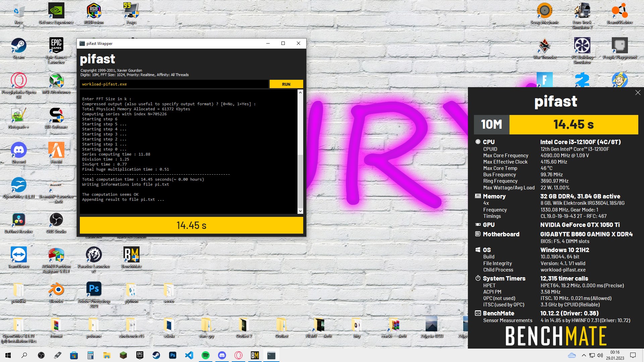
Task: Launch MSI Afterburner from the desktop
Action: click(56, 83)
